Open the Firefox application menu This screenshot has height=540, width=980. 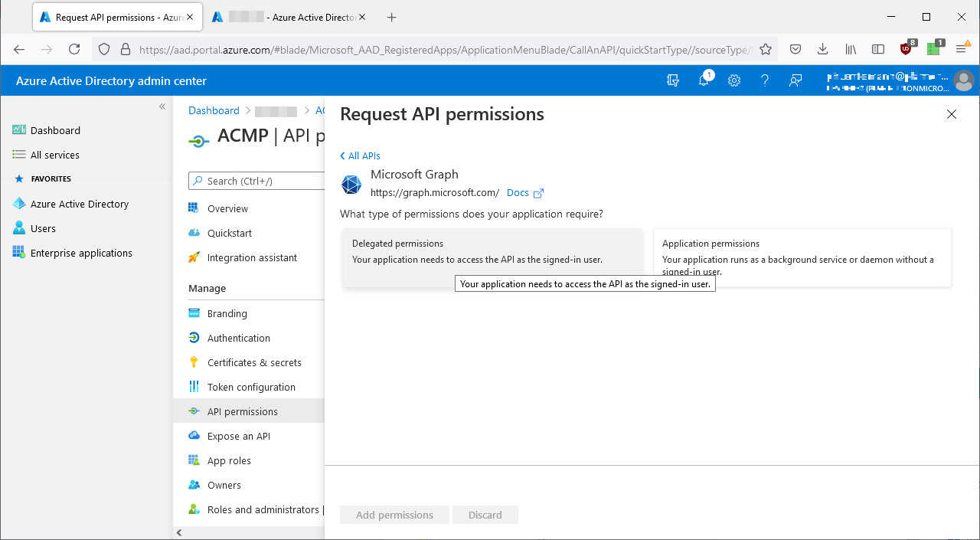(x=962, y=48)
